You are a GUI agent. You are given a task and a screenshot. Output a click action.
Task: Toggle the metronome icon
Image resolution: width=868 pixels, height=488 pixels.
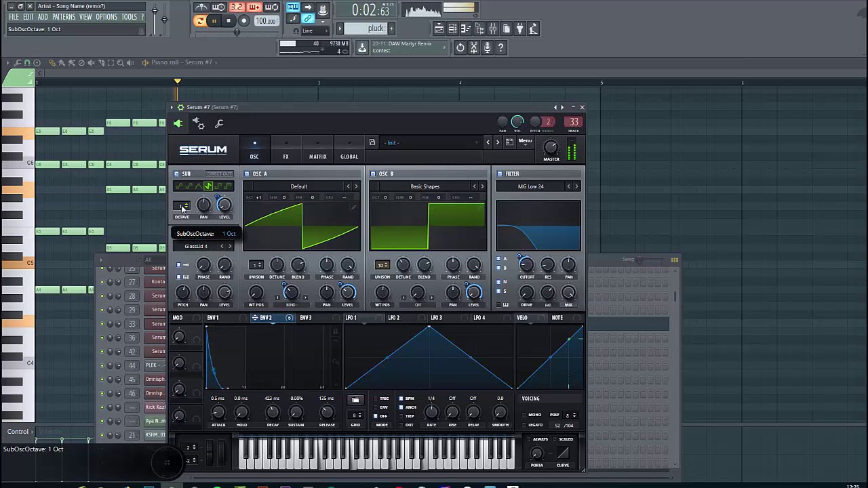(x=201, y=7)
